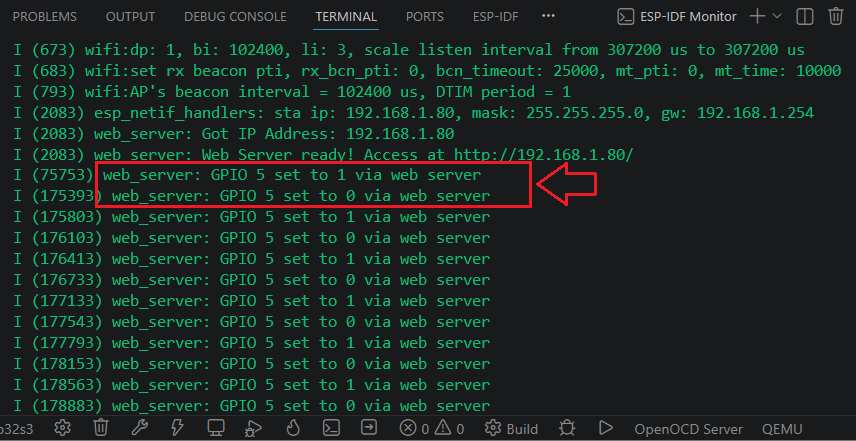This screenshot has width=856, height=441.
Task: Click QEMU in the status bar
Action: point(782,429)
